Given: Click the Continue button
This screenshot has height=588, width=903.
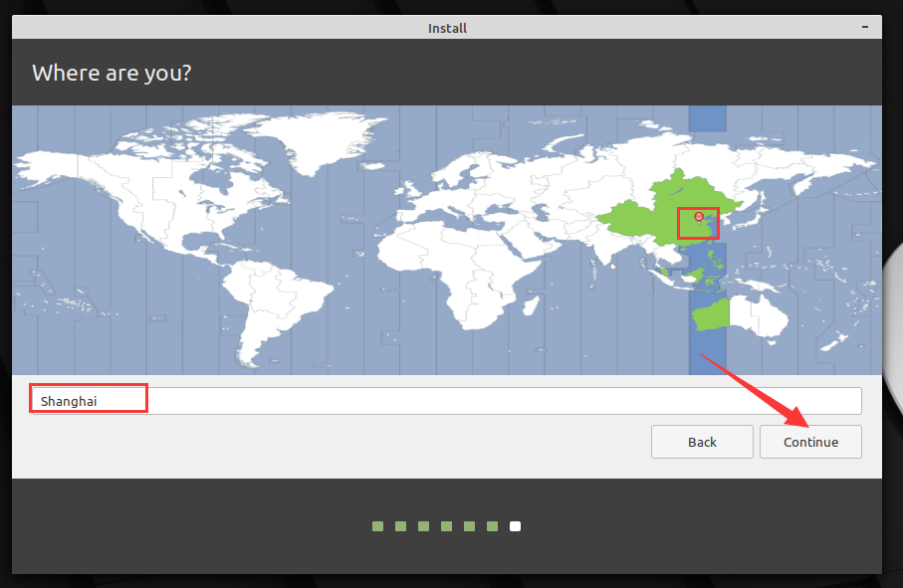Looking at the screenshot, I should 810,442.
